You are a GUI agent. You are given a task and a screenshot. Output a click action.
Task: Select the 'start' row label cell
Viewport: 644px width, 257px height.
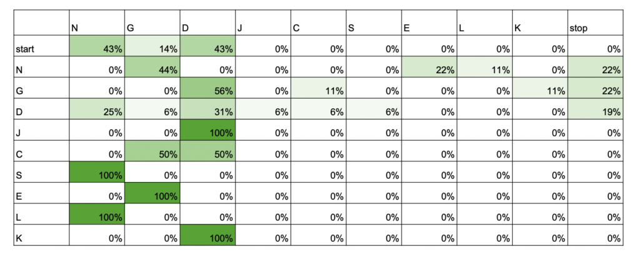(x=41, y=49)
